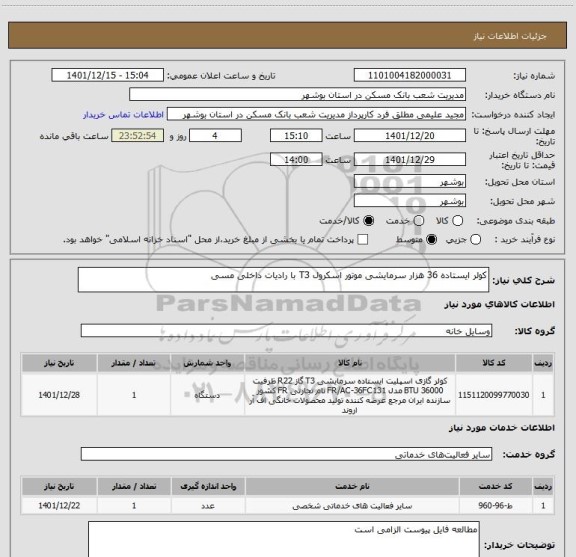The height and width of the screenshot is (557, 576).
Task: Choose the جزیی purchase process option
Action: 475,240
